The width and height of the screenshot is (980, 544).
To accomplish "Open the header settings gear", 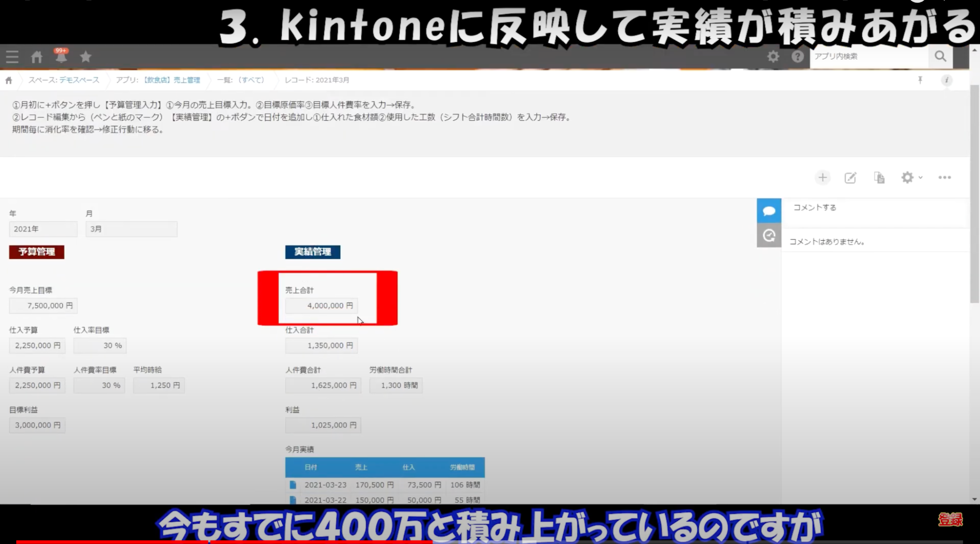I will [773, 56].
